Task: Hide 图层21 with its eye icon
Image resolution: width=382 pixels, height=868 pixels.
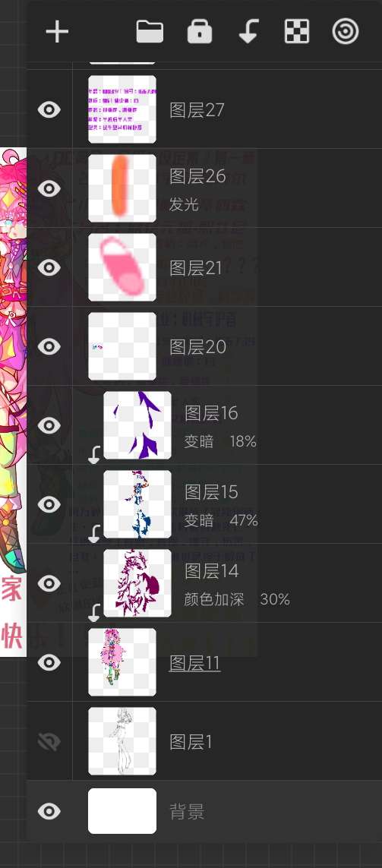Action: click(x=49, y=267)
